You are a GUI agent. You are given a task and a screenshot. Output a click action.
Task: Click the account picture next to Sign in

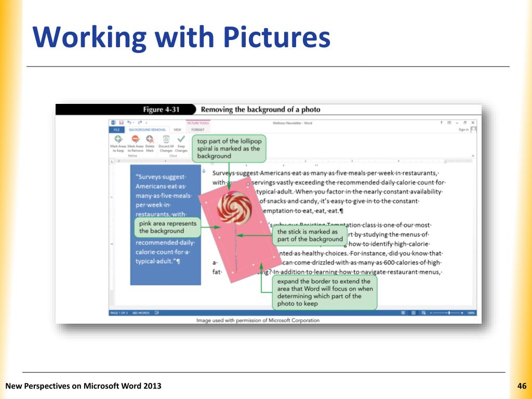tap(474, 129)
